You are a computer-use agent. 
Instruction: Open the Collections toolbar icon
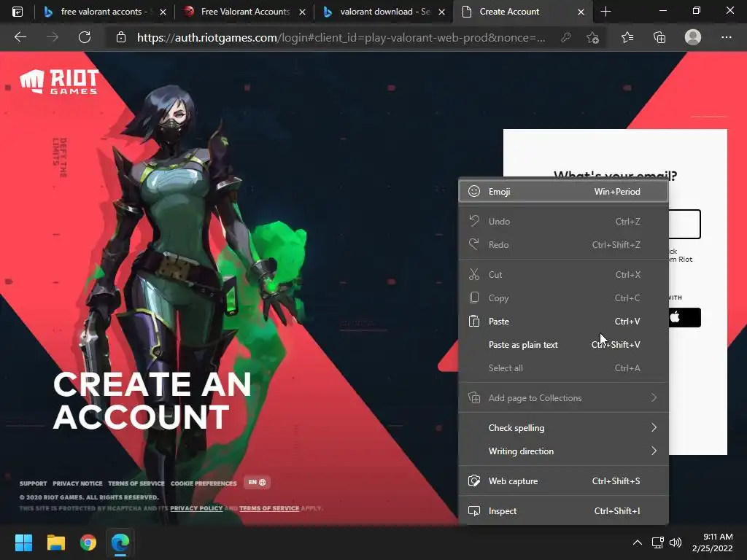pos(659,37)
